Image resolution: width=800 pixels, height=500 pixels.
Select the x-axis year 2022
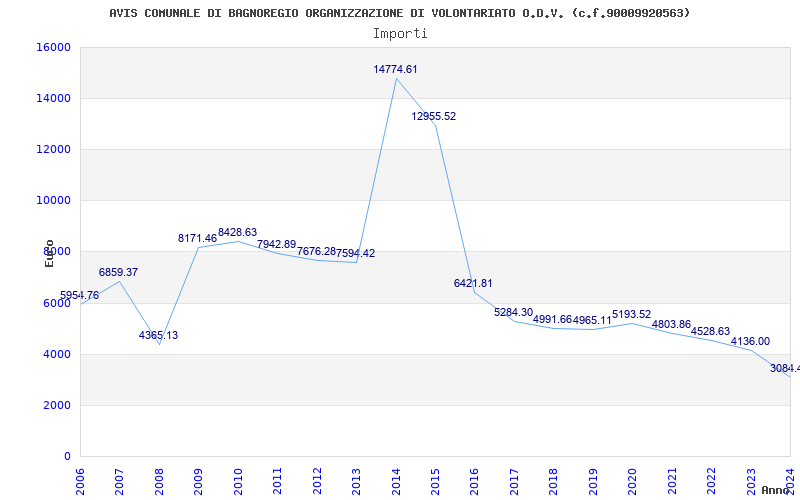[711, 481]
